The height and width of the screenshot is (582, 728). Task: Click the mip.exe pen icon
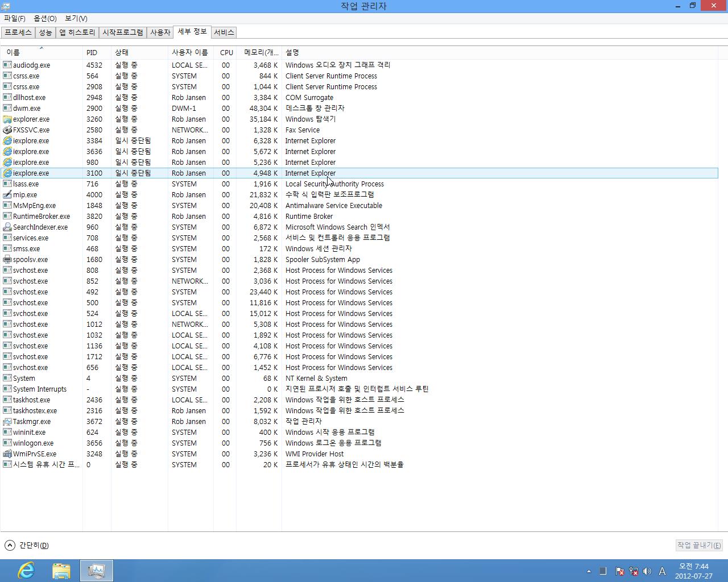pyautogui.click(x=7, y=194)
